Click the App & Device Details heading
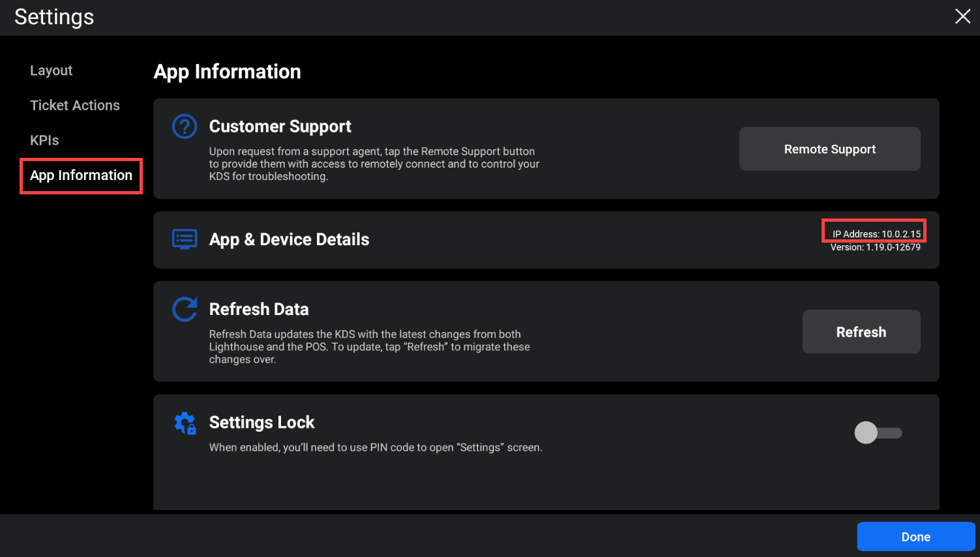 pos(289,239)
